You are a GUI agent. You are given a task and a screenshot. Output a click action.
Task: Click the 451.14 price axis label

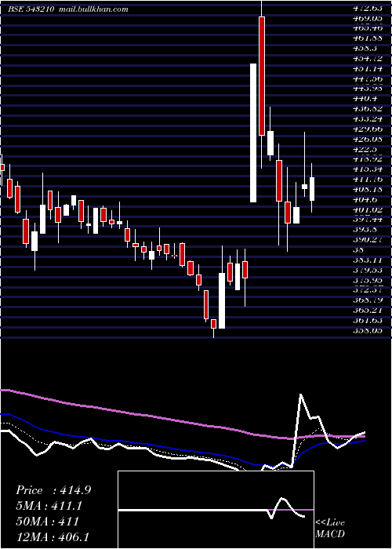pos(367,68)
